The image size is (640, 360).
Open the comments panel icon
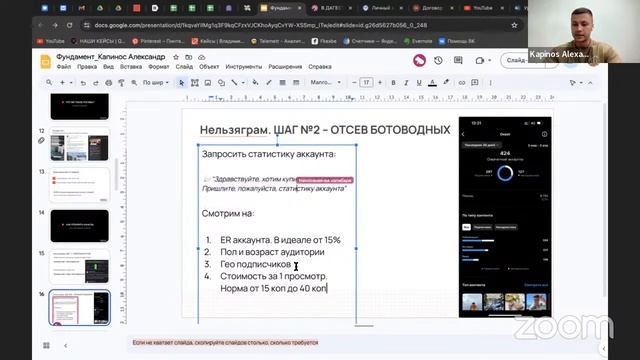click(458, 60)
